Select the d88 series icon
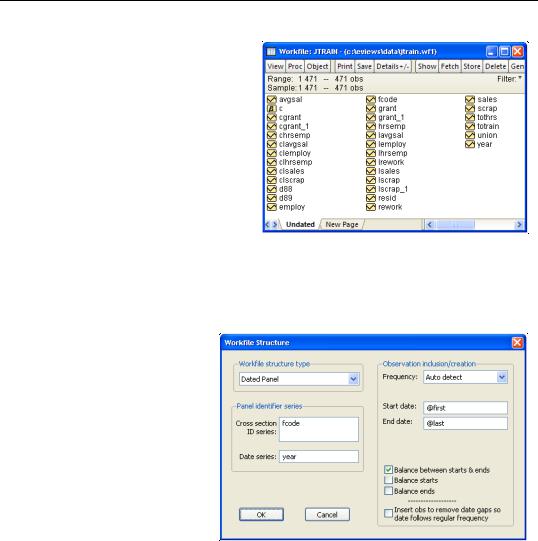538x541 pixels. point(272,189)
